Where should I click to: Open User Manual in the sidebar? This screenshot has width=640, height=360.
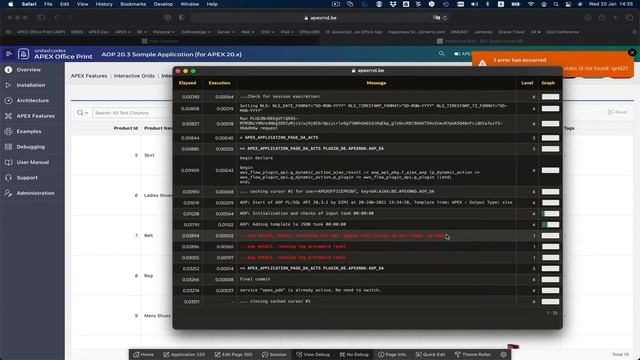click(x=32, y=162)
